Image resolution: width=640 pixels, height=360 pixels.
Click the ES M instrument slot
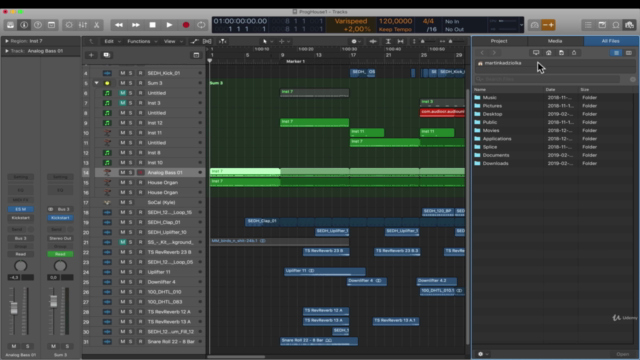20,209
